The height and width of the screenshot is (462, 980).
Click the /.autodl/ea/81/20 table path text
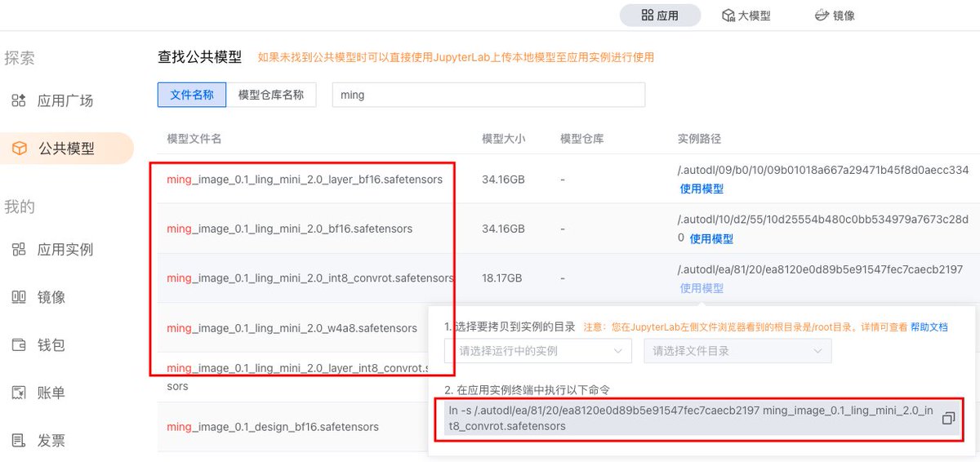820,269
